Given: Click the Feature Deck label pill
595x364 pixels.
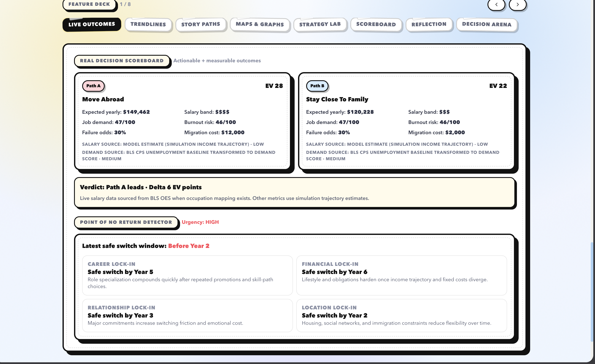Looking at the screenshot, I should coord(89,4).
